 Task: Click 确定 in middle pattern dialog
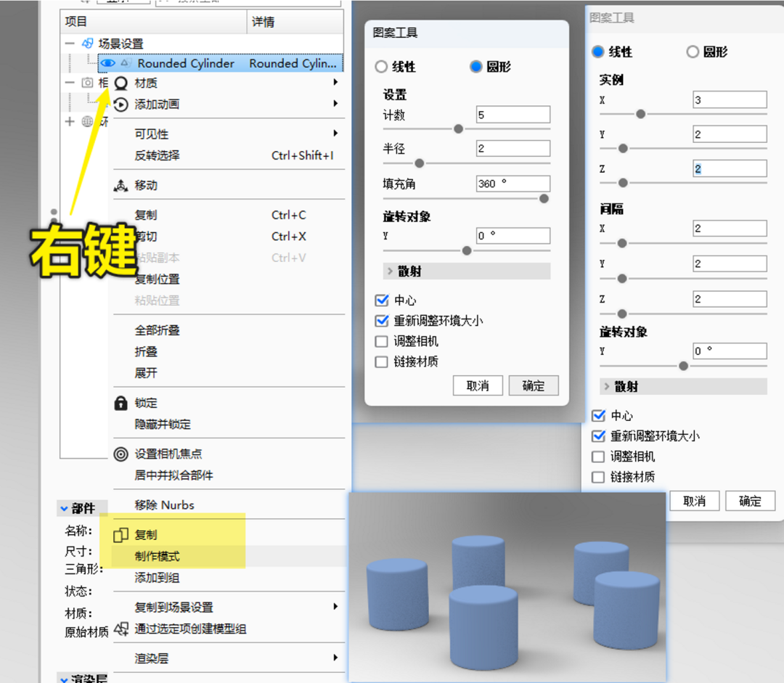tap(534, 385)
